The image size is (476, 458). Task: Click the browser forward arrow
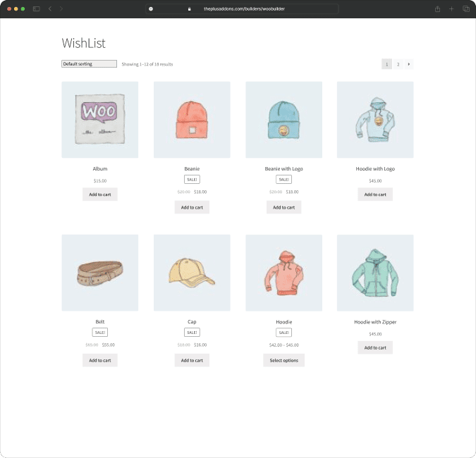[61, 8]
